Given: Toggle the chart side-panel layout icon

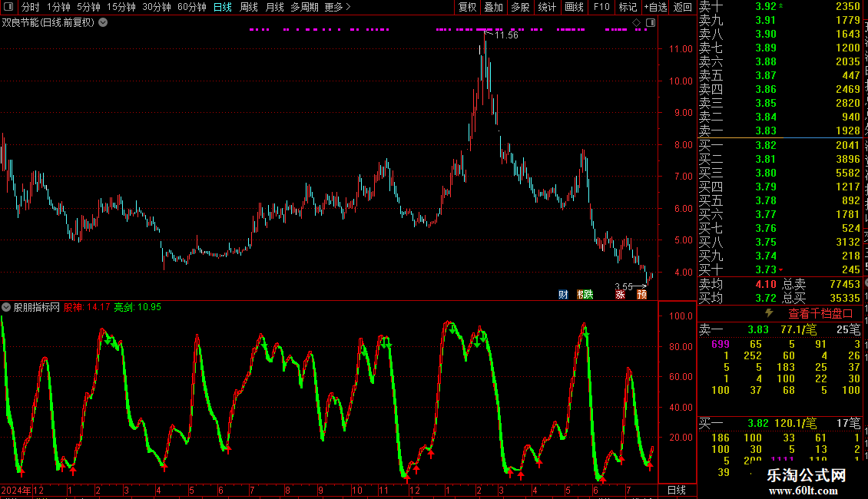Looking at the screenshot, I should (651, 23).
